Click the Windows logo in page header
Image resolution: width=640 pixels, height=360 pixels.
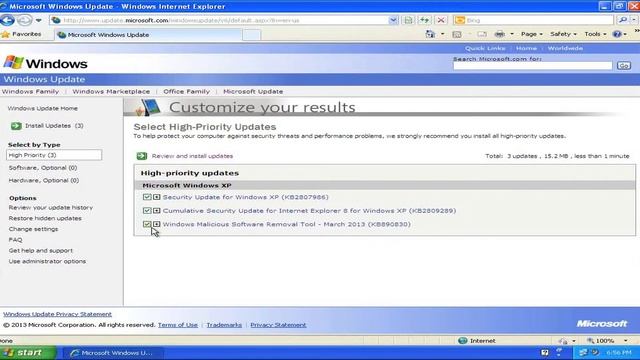[45, 63]
